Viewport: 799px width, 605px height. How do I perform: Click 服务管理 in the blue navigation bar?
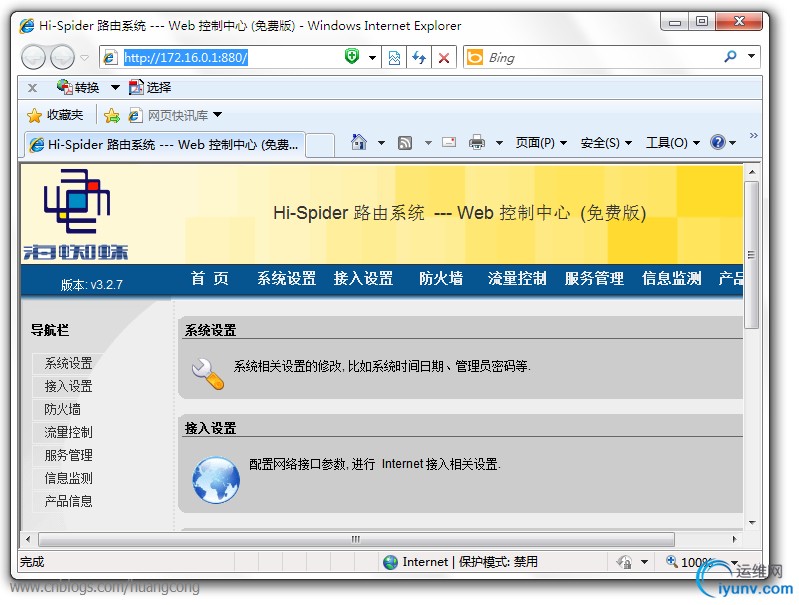[594, 278]
